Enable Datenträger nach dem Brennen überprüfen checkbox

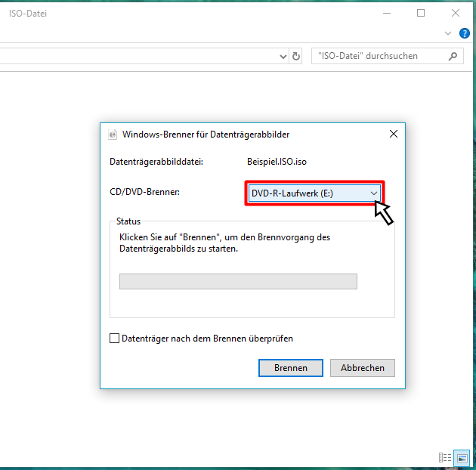pyautogui.click(x=114, y=339)
